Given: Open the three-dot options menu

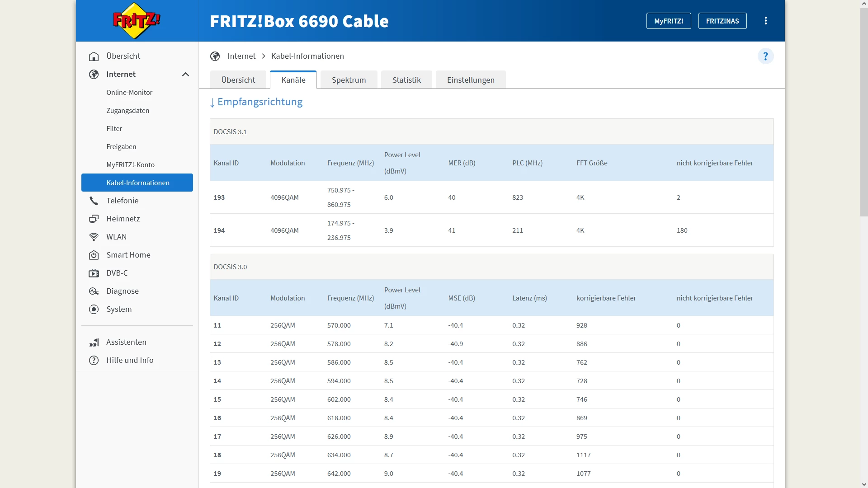Looking at the screenshot, I should coord(765,21).
